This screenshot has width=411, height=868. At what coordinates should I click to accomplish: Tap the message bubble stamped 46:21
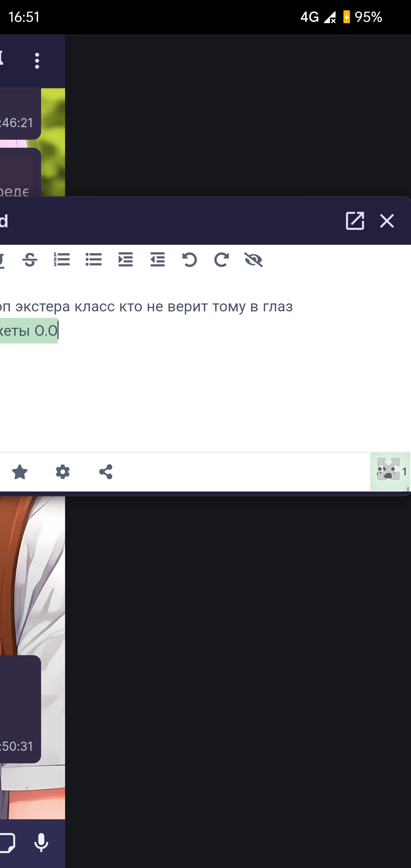point(19,114)
